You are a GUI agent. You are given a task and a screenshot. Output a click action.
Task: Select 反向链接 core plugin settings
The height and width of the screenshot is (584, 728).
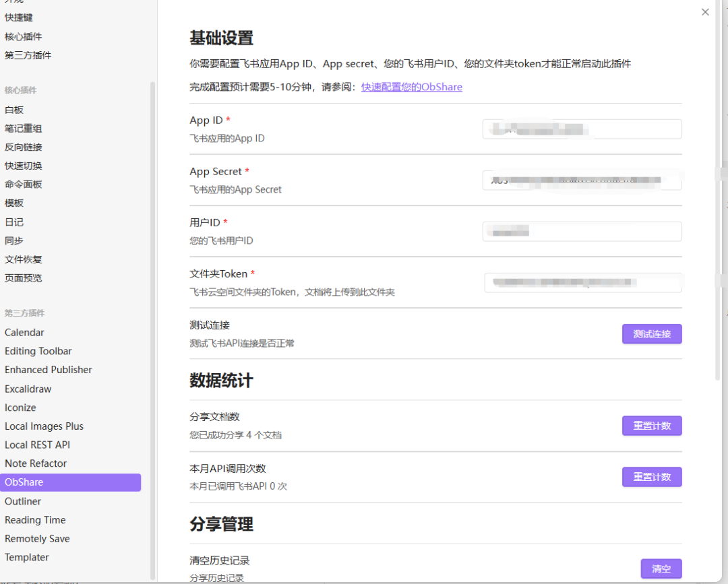point(23,147)
